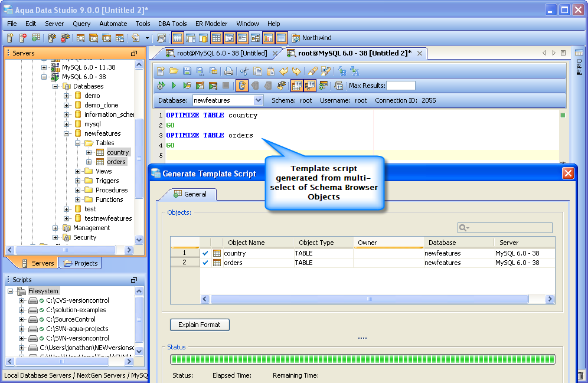Close the Generate Template Script dialog

tap(568, 173)
